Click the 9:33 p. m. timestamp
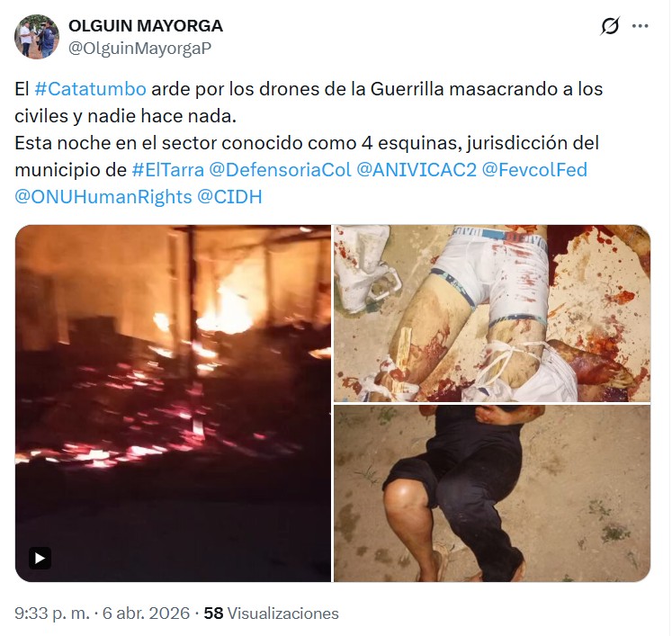 [52, 614]
